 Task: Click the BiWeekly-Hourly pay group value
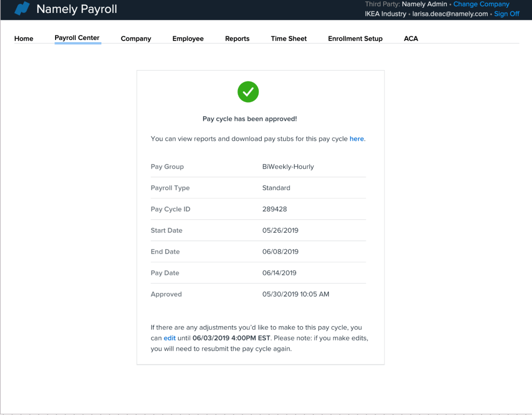coord(288,167)
